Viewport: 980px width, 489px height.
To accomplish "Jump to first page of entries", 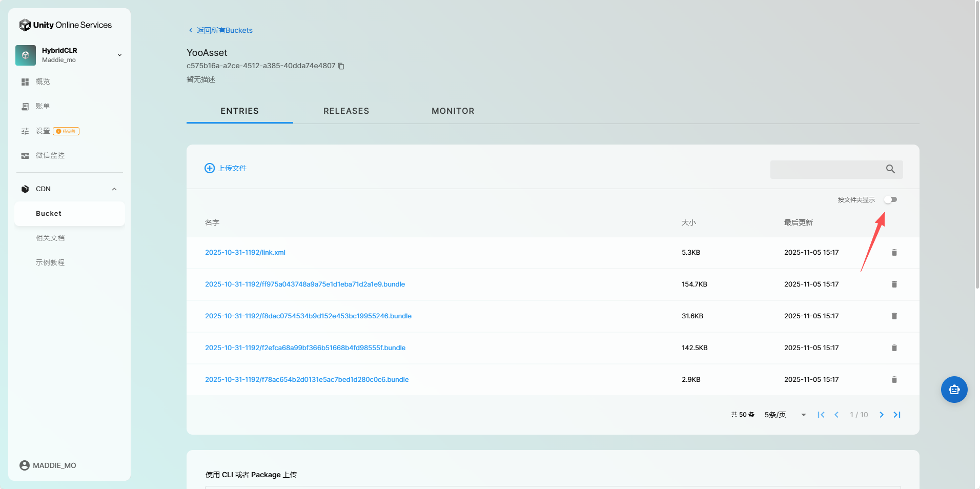I will (821, 415).
